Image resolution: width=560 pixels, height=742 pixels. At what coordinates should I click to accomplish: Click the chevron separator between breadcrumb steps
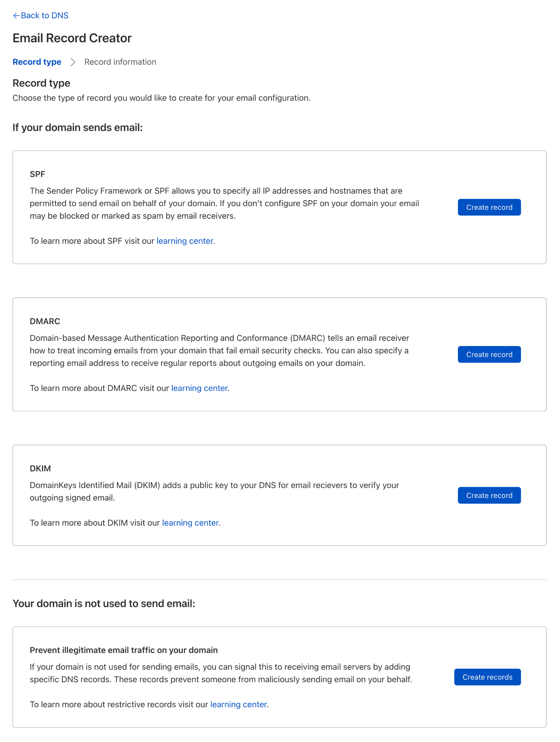click(x=73, y=62)
